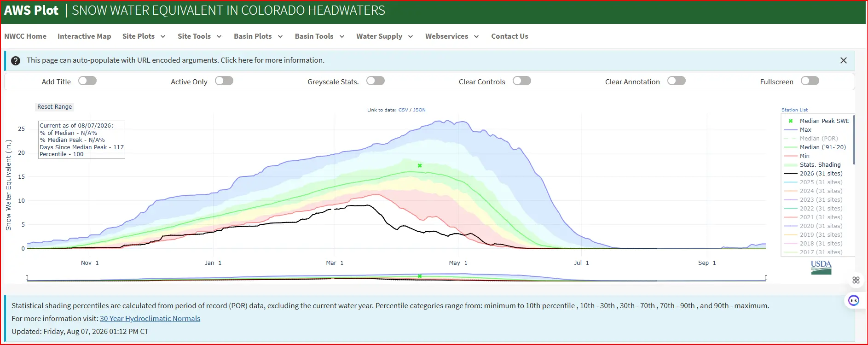868x345 pixels.
Task: Dismiss the info banner with X
Action: point(843,60)
